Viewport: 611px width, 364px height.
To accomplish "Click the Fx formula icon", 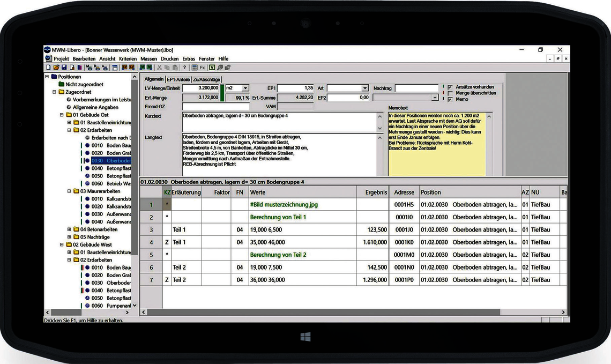I will [202, 68].
